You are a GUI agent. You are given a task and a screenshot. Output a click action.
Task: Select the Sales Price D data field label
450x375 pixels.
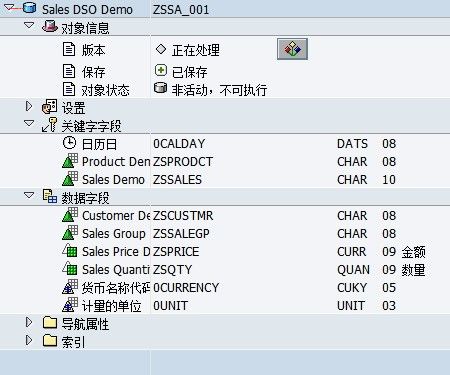116,252
